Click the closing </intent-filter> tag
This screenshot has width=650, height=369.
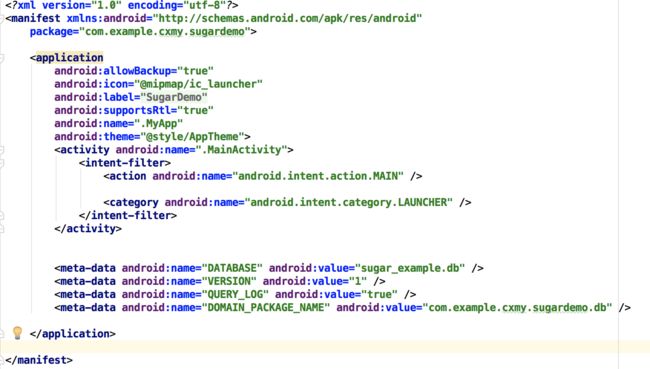[128, 216]
